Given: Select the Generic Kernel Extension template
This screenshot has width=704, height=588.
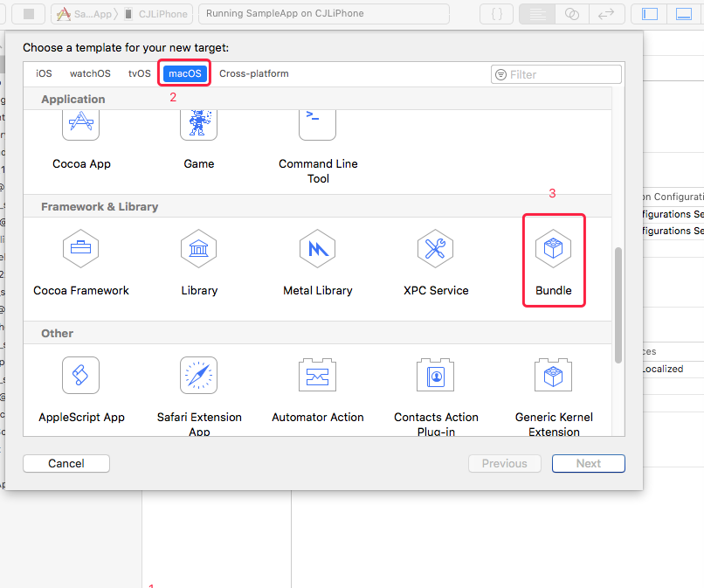Looking at the screenshot, I should (554, 395).
